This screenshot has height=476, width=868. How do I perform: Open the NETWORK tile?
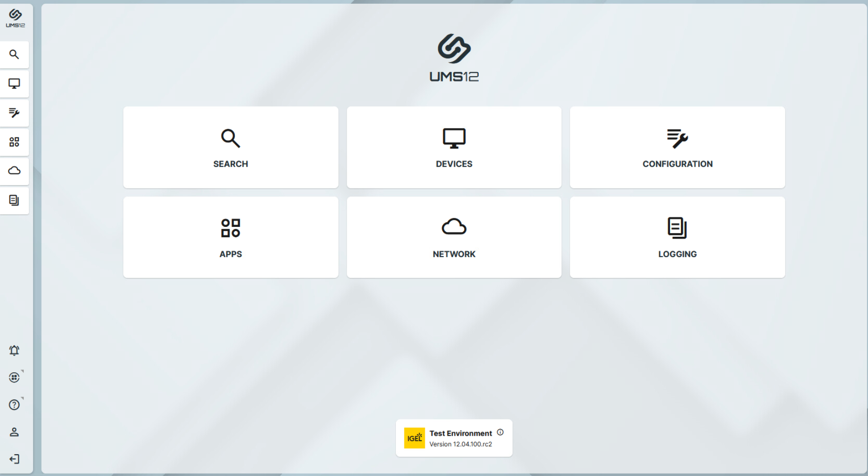pyautogui.click(x=454, y=237)
